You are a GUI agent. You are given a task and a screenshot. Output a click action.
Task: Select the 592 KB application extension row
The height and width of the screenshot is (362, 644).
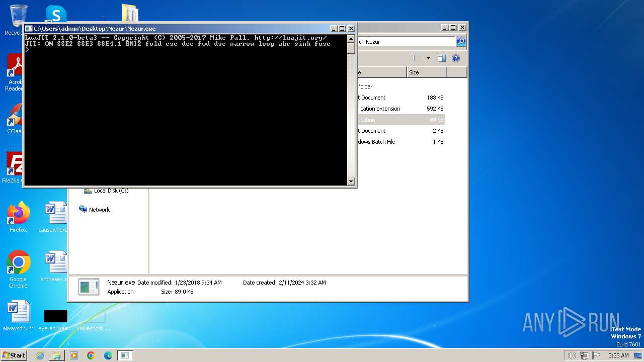pos(401,109)
